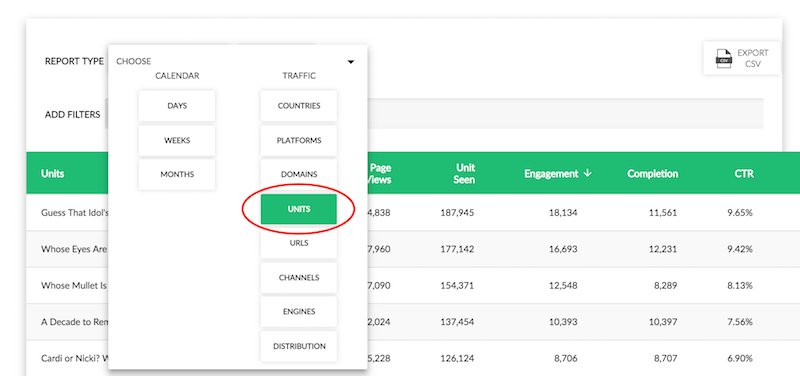Image resolution: width=800 pixels, height=376 pixels.
Task: Choose MONTHS calendar report
Action: pyautogui.click(x=177, y=174)
